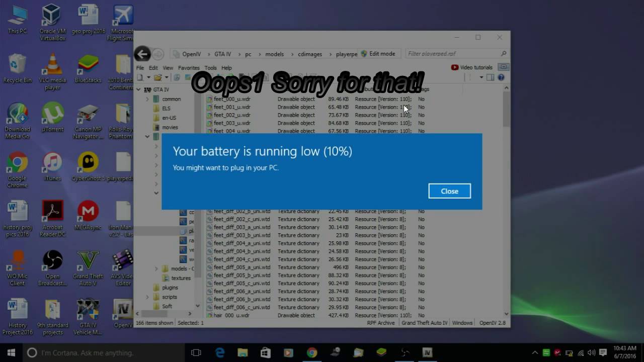Launch Microsoft Edge from taskbar
The height and width of the screenshot is (362, 644).
click(x=220, y=353)
